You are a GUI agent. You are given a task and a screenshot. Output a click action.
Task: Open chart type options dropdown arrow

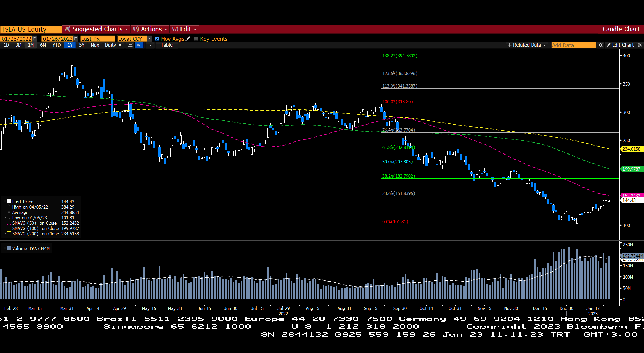150,45
